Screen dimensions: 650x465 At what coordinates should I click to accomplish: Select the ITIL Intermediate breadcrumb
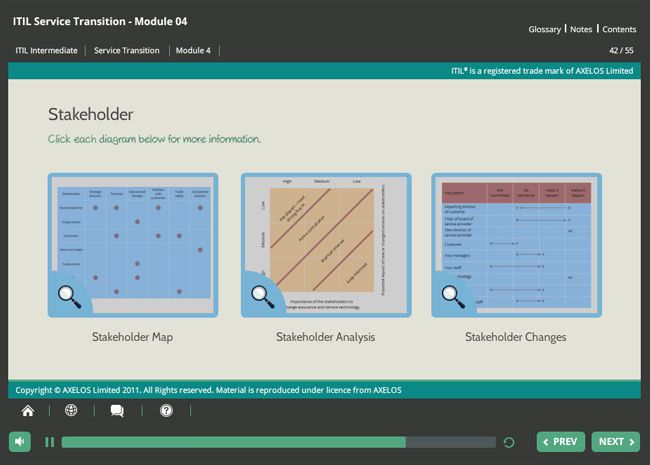pos(46,51)
